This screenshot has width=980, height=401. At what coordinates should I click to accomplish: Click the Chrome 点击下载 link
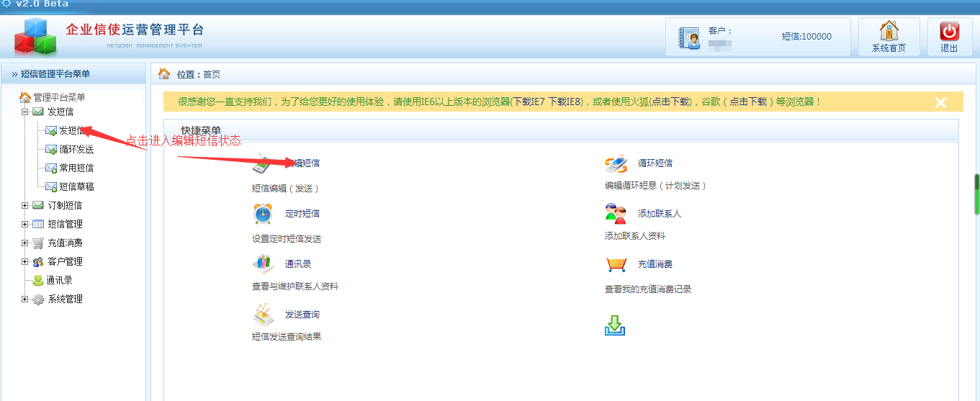[748, 102]
